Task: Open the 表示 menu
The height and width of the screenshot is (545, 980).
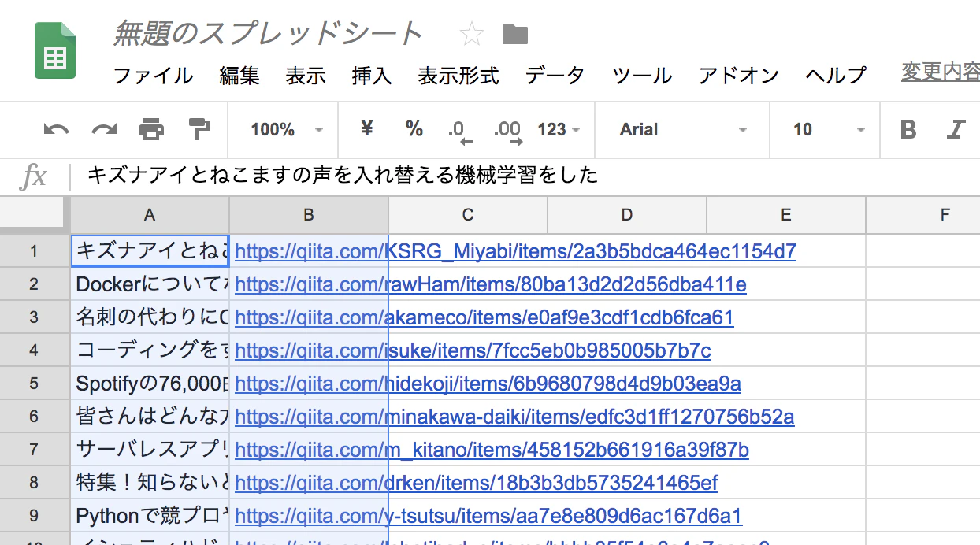Action: click(x=306, y=76)
